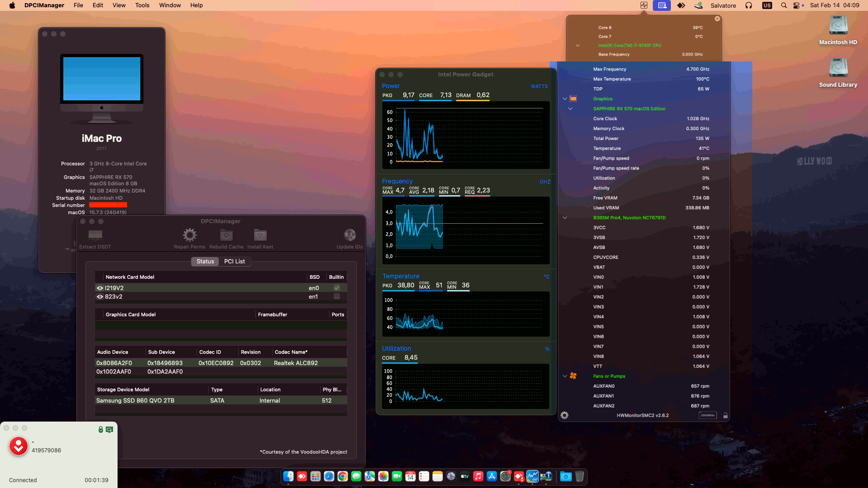
Task: Open HWMonitorSMC2 settings gear icon
Action: pyautogui.click(x=564, y=415)
